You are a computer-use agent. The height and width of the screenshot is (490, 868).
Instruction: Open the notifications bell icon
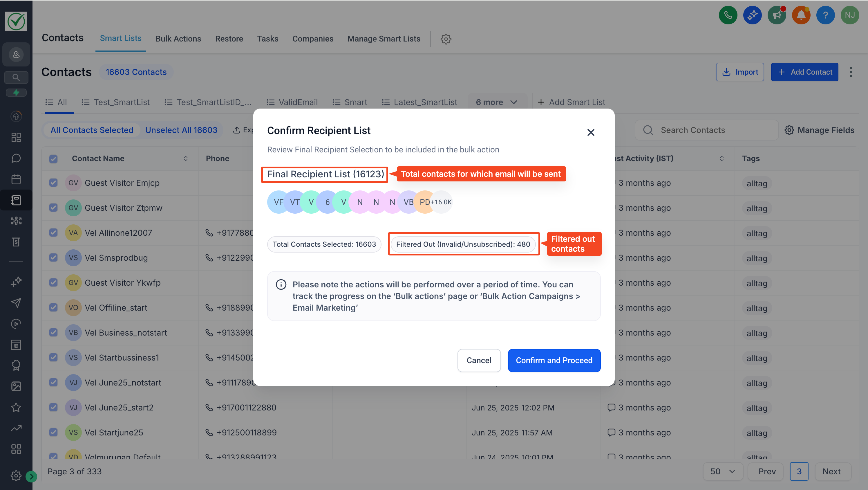tap(801, 15)
